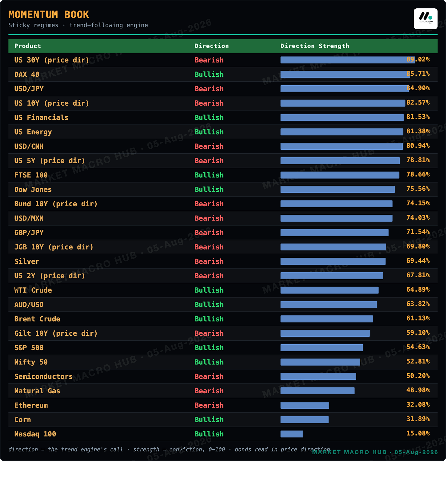Select the 'Brent Crude' product name
Viewport: 448px width, 486px height.
tap(37, 319)
